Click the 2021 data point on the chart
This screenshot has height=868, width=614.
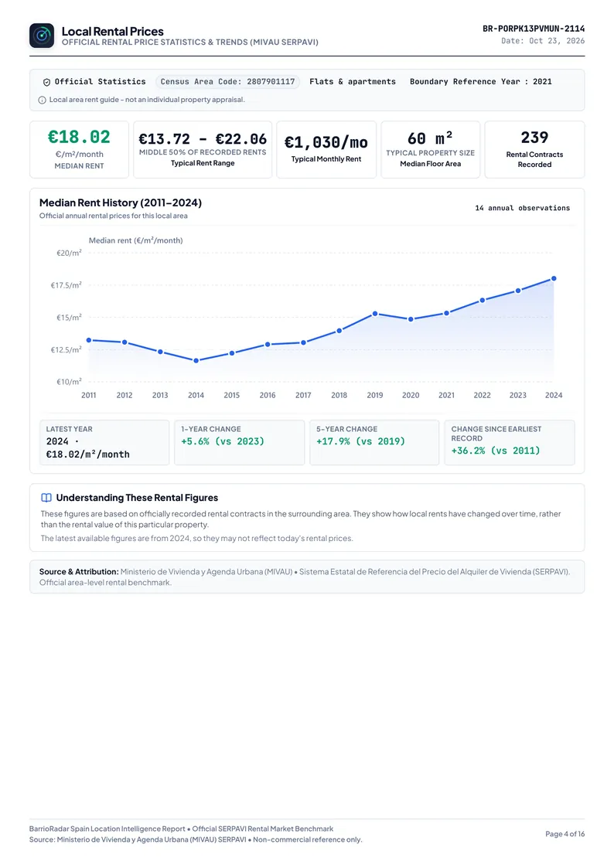tap(447, 313)
